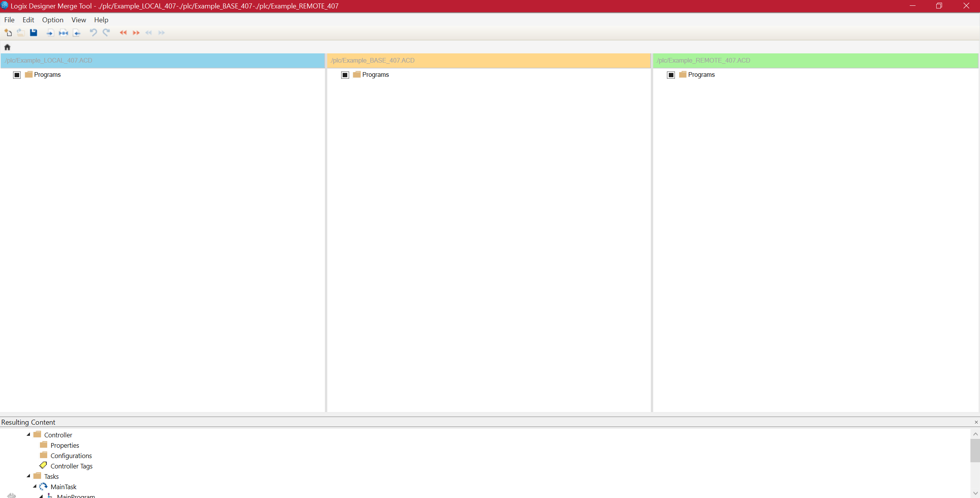Jump to the next conflict

[x=136, y=33]
